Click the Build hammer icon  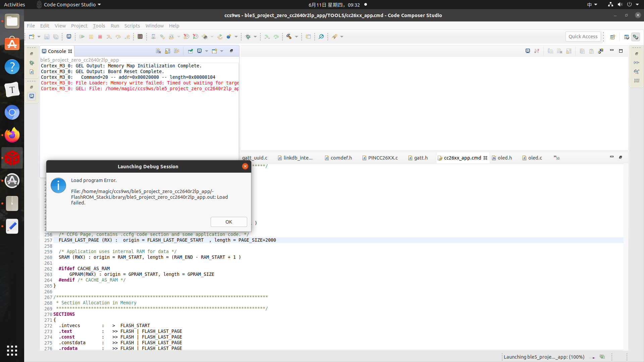point(289,37)
